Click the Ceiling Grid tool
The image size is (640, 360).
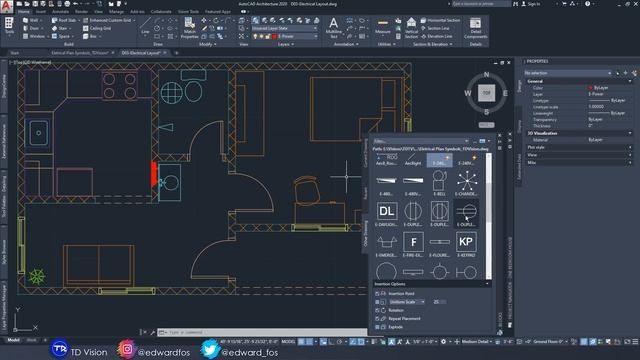[97, 28]
